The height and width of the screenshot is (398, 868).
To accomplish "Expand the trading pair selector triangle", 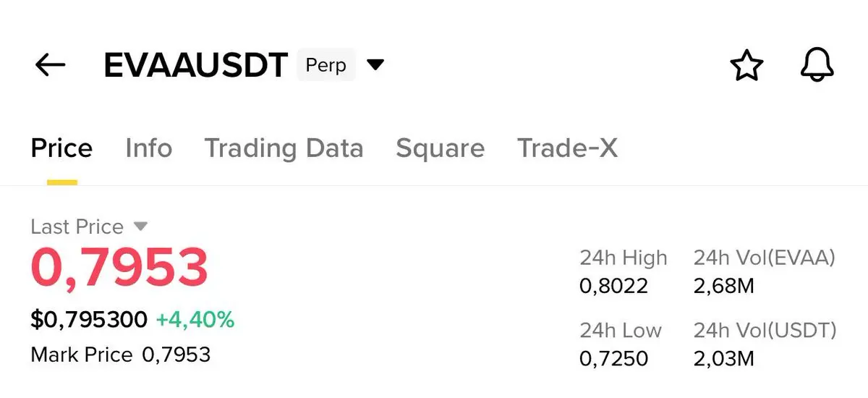I will pos(375,65).
